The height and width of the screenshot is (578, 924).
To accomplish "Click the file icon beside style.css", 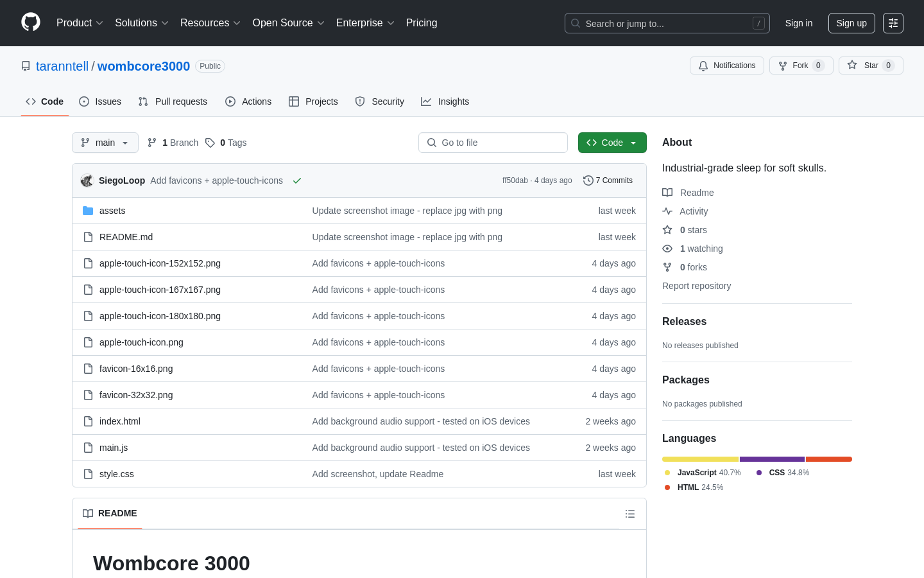I will click(88, 474).
